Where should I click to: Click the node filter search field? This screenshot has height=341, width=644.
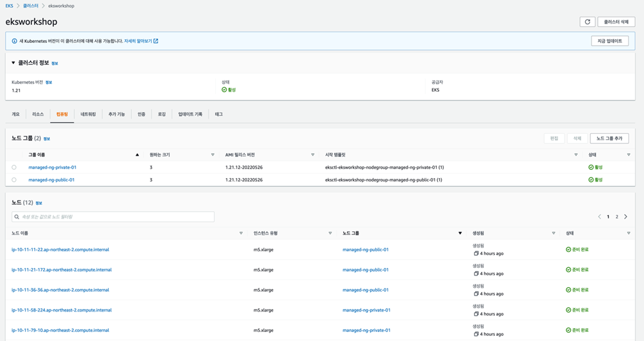[x=113, y=217]
